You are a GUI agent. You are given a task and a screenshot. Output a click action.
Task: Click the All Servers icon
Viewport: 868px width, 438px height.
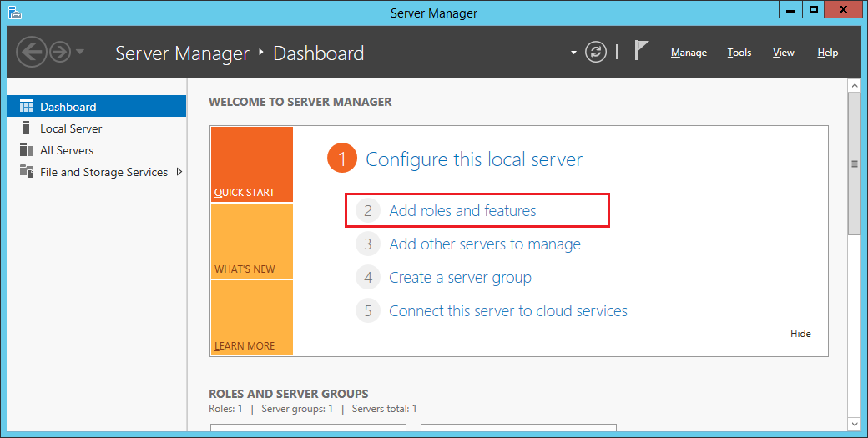[27, 150]
